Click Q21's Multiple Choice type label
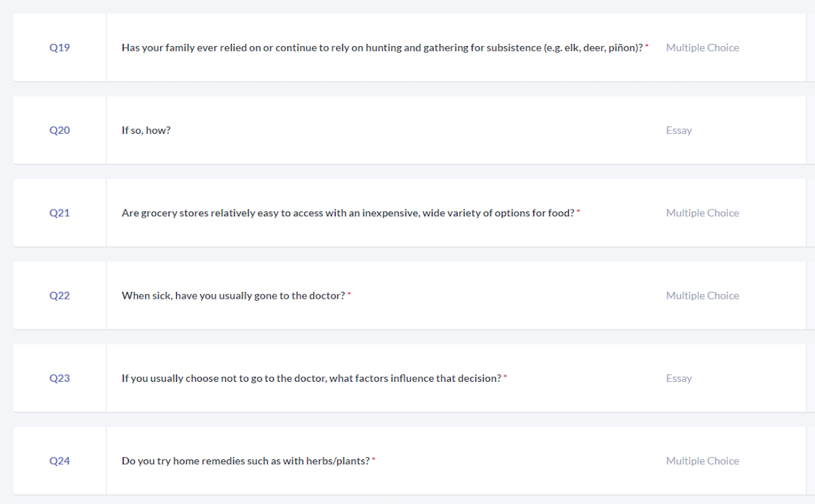This screenshot has width=815, height=504. [702, 213]
